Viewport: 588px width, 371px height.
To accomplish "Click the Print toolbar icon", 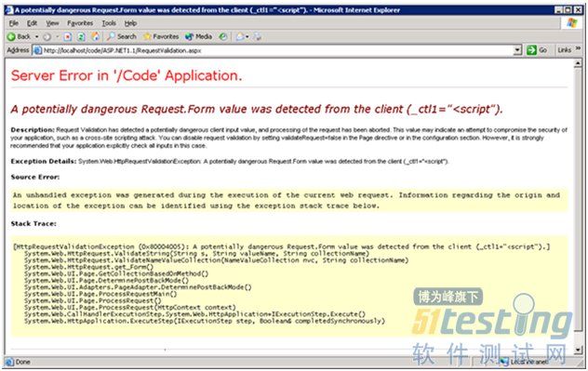I will click(x=257, y=36).
